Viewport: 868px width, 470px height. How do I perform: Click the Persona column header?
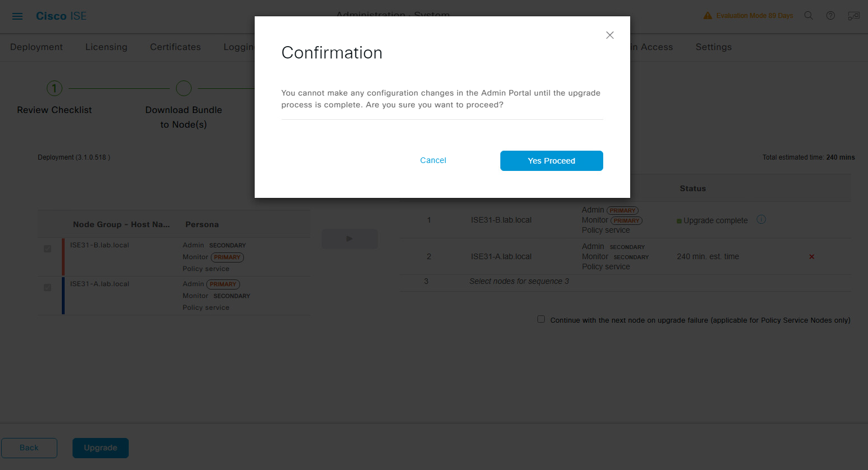coord(202,224)
